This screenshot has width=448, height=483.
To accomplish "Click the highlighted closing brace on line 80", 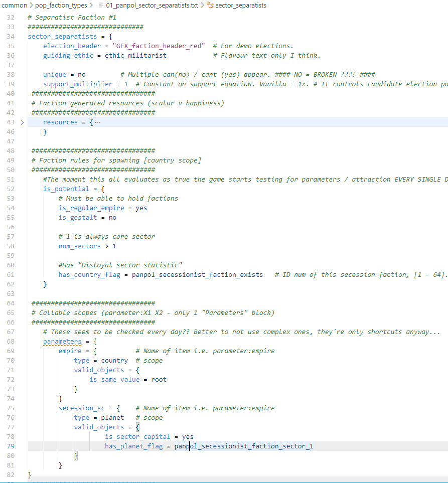I will [x=76, y=455].
